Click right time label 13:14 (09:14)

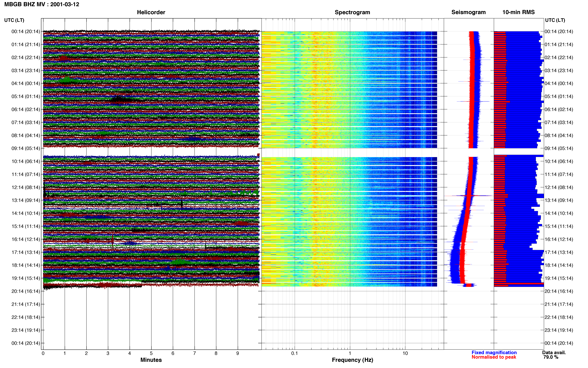(559, 200)
